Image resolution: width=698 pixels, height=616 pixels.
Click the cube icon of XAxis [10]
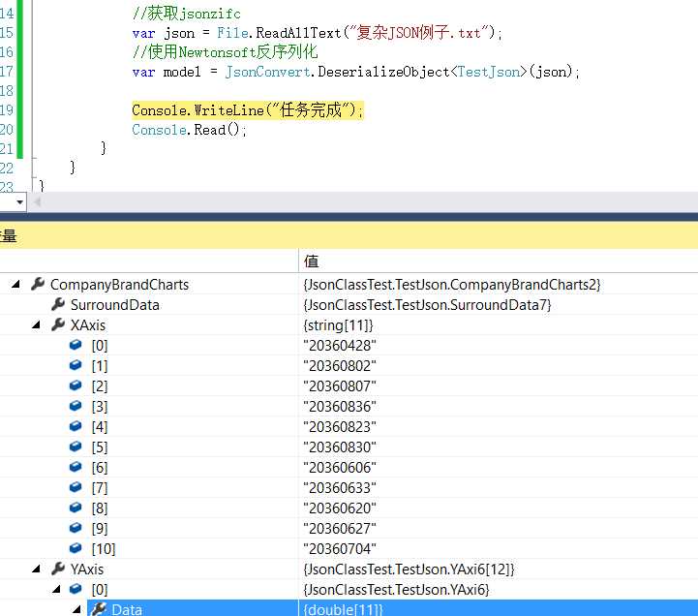click(76, 548)
